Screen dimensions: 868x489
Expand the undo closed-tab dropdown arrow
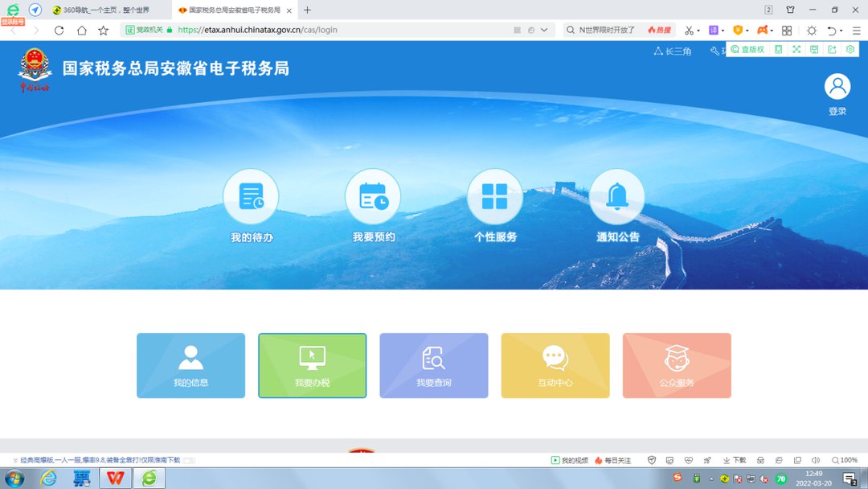[841, 31]
